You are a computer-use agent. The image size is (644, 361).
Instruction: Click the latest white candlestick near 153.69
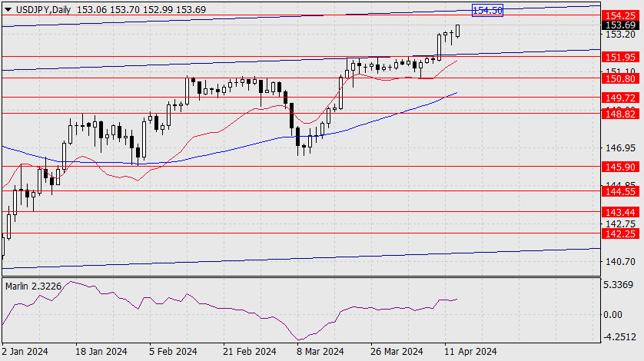point(457,31)
